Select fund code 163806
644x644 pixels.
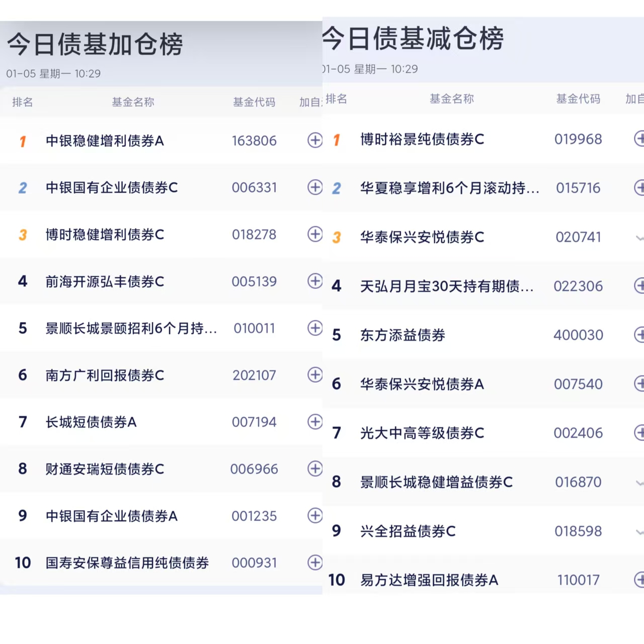click(254, 141)
